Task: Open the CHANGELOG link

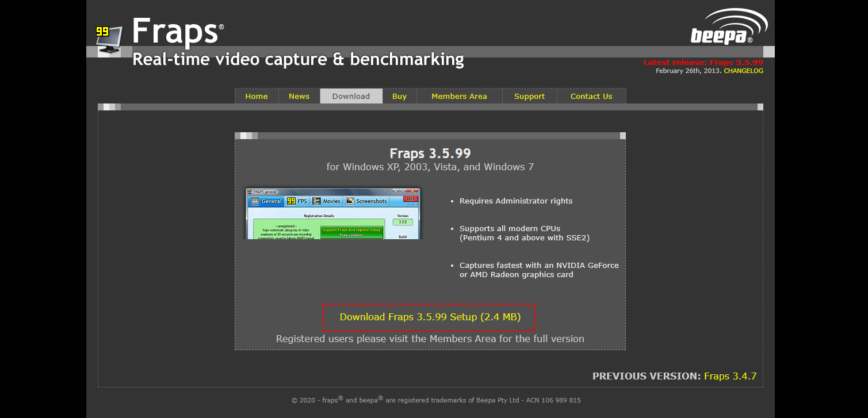Action: (x=743, y=71)
